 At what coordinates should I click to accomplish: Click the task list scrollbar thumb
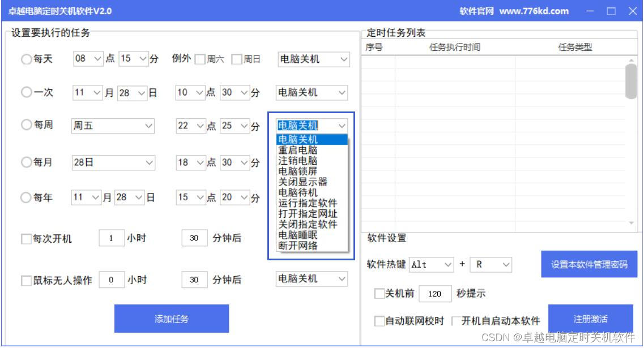tap(632, 81)
